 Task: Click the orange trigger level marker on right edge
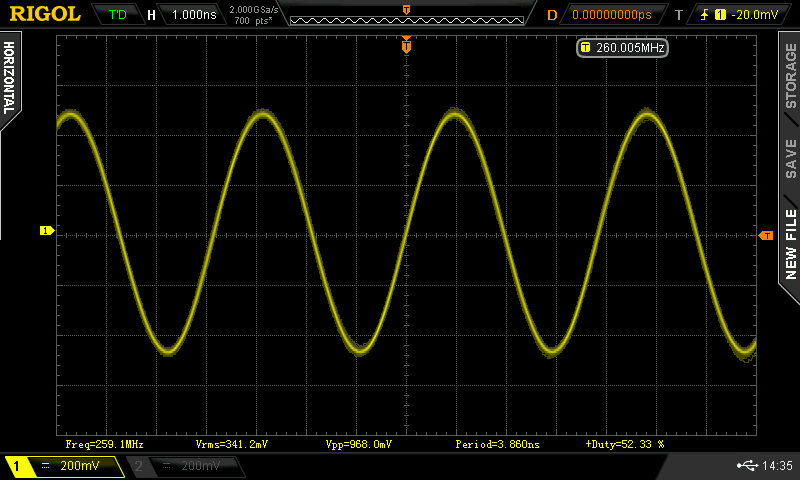pyautogui.click(x=766, y=235)
